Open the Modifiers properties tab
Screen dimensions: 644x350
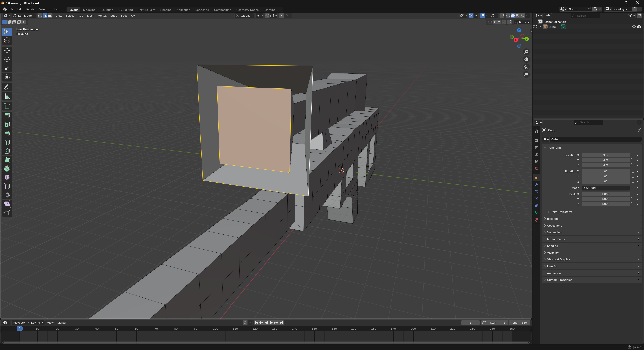(536, 185)
